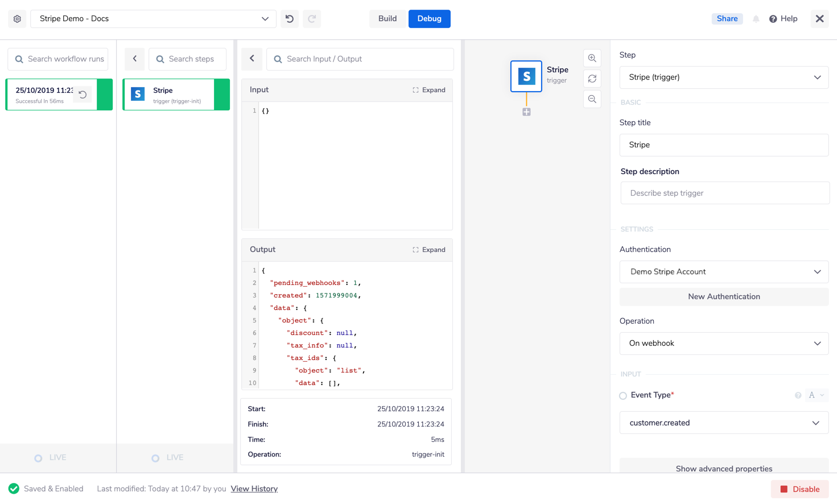
Task: Open the notifications bell icon
Action: 756,19
